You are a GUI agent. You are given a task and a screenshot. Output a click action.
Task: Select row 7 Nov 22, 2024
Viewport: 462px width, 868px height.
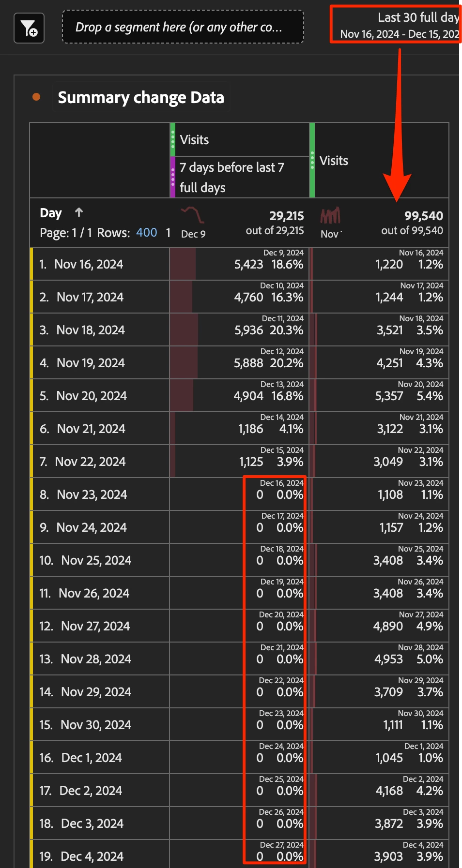tap(100, 462)
